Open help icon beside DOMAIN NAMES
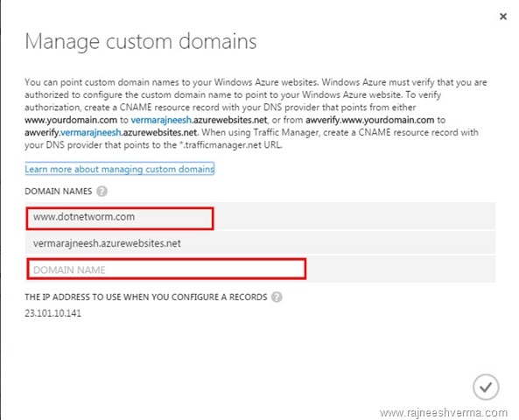The height and width of the screenshot is (420, 519). [102, 192]
